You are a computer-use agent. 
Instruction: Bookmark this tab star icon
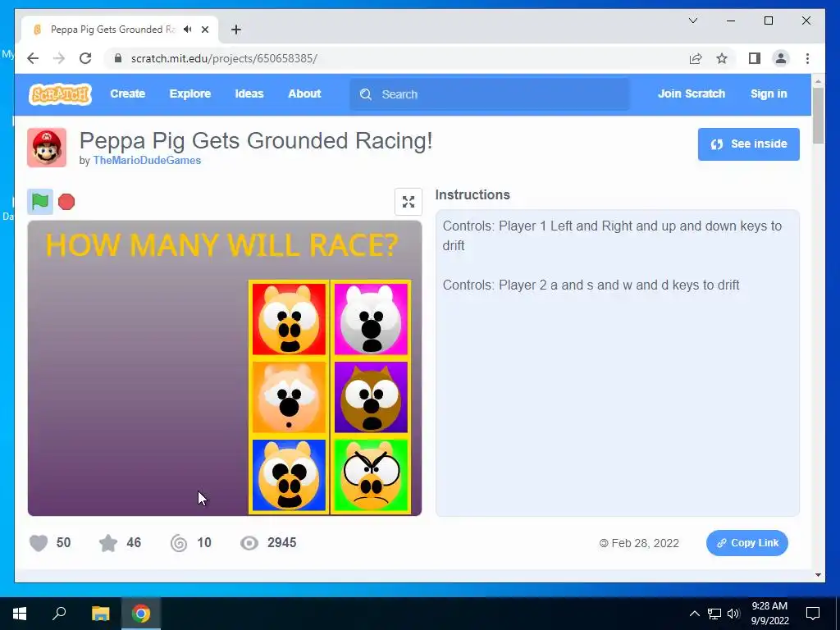(722, 58)
